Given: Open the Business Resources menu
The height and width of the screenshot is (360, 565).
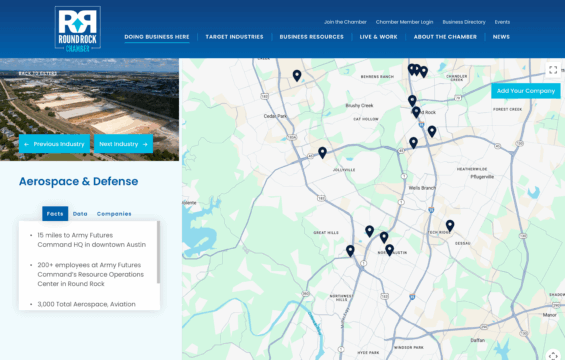Looking at the screenshot, I should [311, 37].
